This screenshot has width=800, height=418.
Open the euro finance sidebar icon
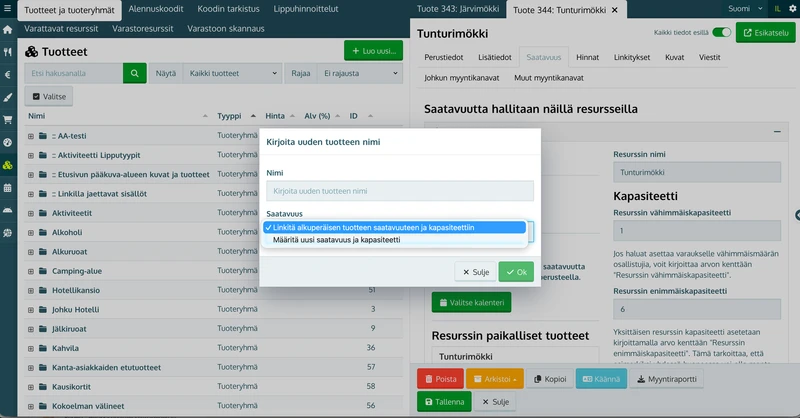[x=8, y=75]
